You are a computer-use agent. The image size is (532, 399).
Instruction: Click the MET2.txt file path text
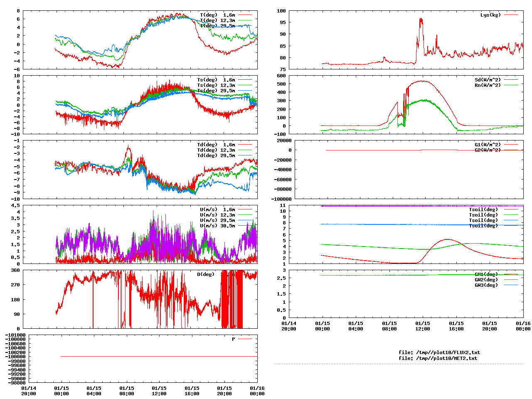(x=438, y=358)
